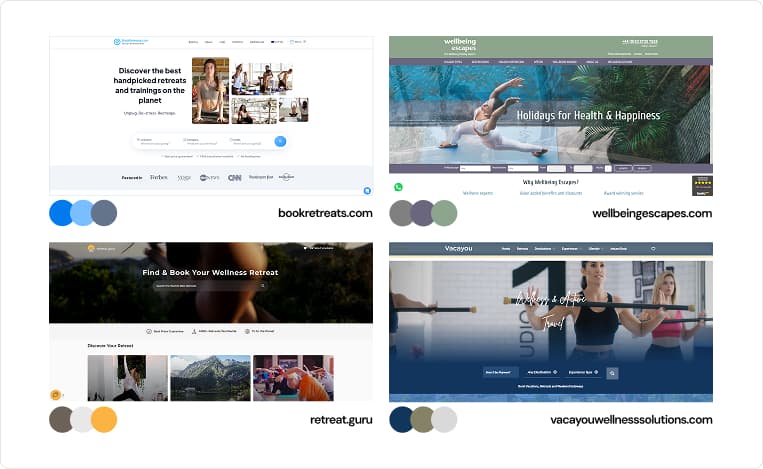763x469 pixels.
Task: Click the mountain lake retreat thumbnail
Action: click(211, 378)
